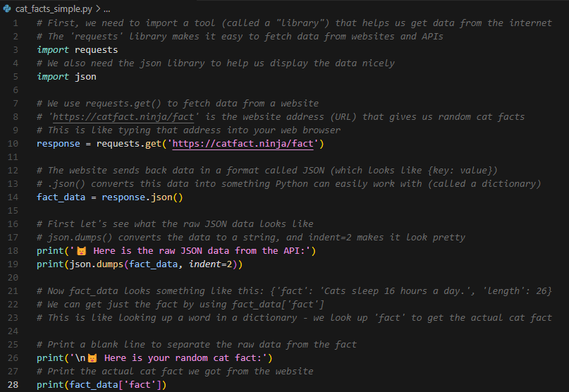Click the Python file icon in breadcrumb
The image size is (569, 392).
tap(7, 8)
